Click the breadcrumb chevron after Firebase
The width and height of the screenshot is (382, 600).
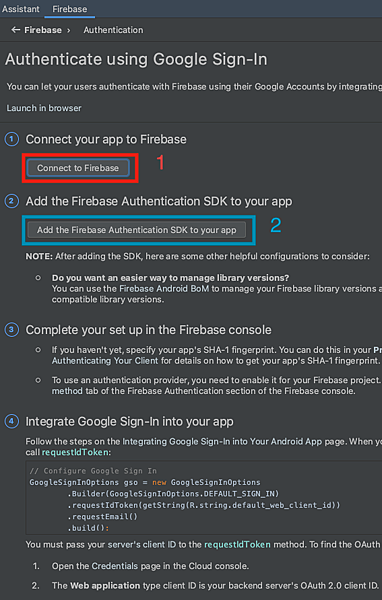pyautogui.click(x=69, y=30)
